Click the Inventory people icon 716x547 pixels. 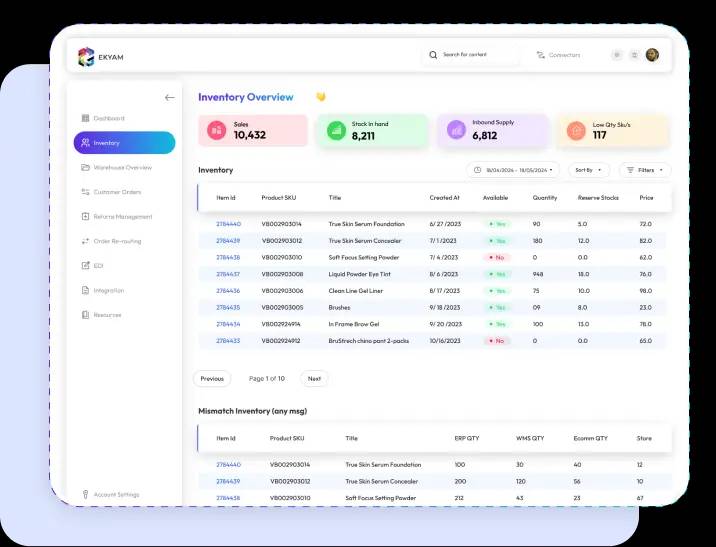click(x=85, y=143)
